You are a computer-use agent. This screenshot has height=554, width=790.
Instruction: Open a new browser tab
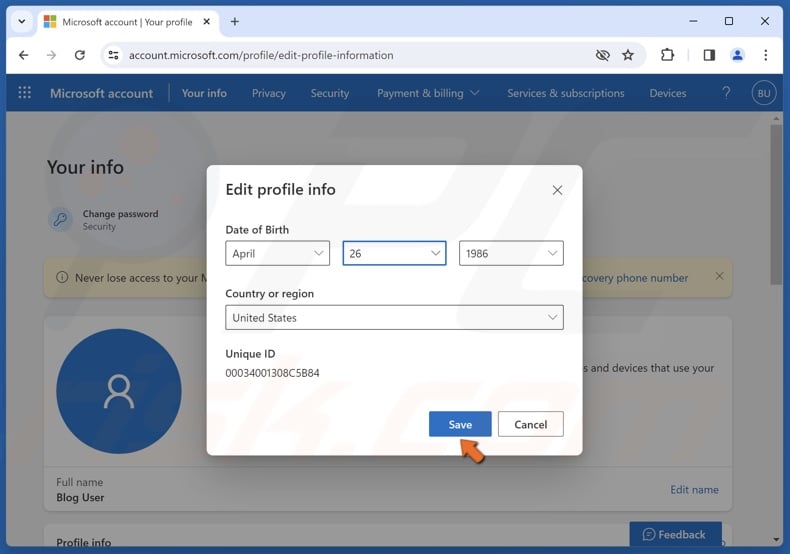pos(235,22)
